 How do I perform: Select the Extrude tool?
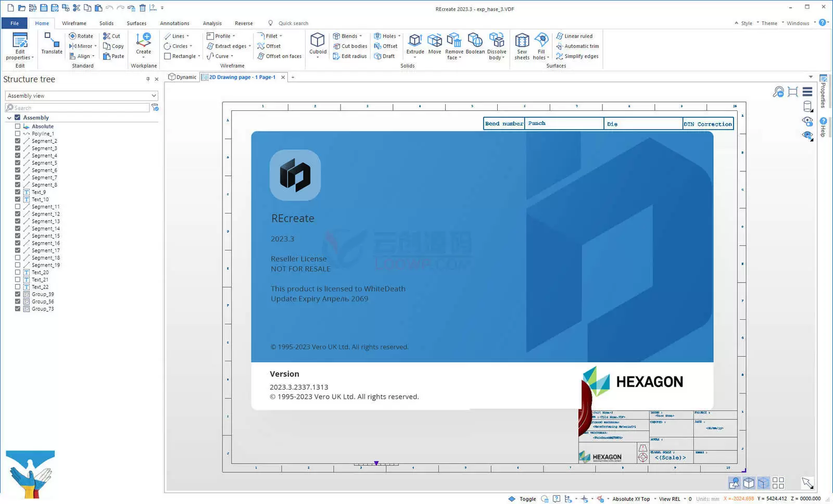click(415, 45)
